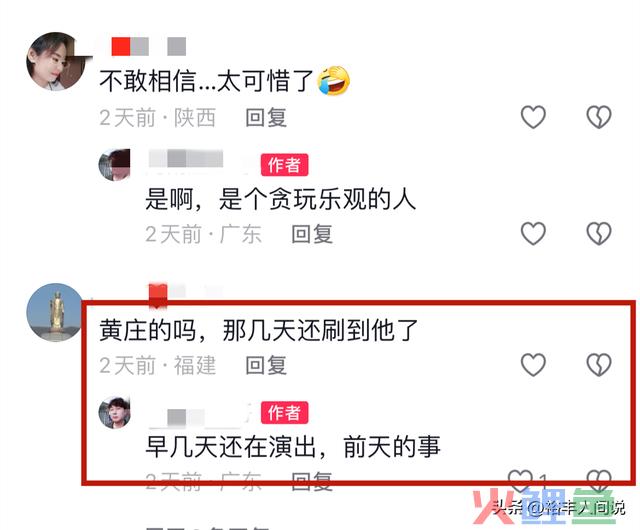Like the 黄庄的吗 comment from Fujian
640x530 pixels.
click(533, 365)
